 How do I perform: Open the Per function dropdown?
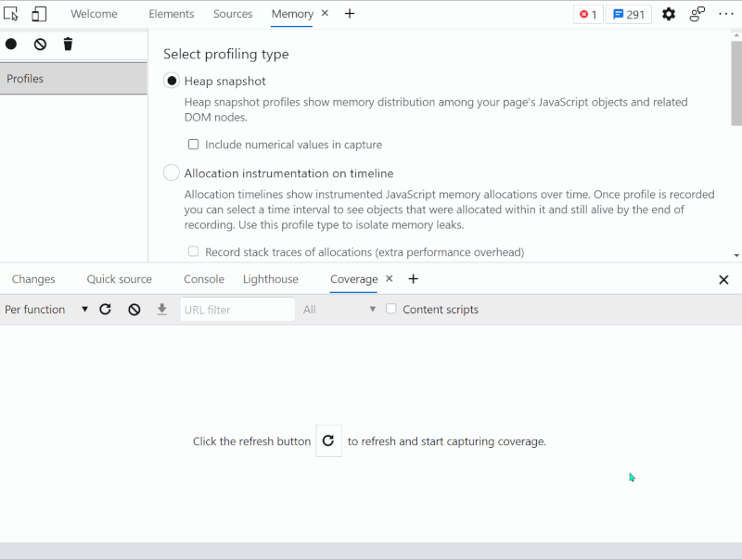click(x=46, y=309)
